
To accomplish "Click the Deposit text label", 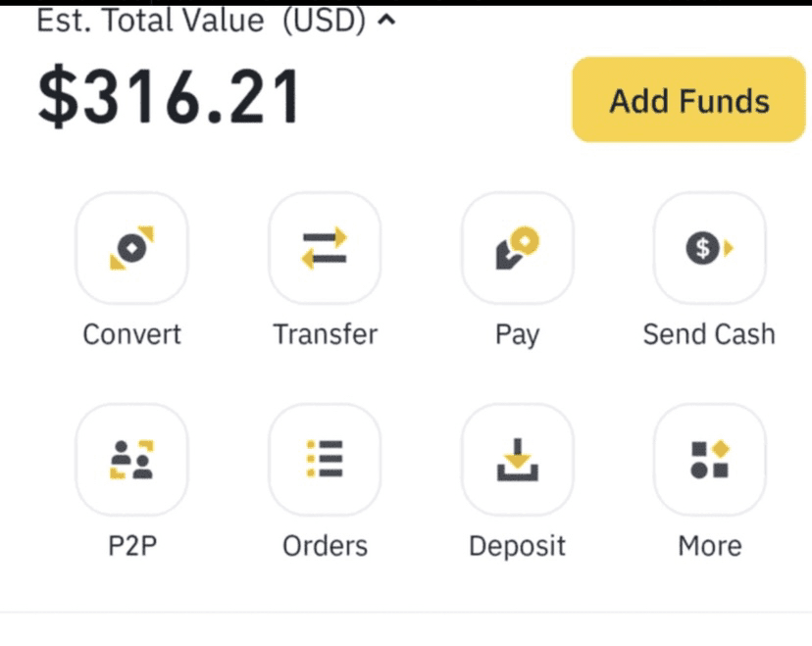I will point(517,546).
